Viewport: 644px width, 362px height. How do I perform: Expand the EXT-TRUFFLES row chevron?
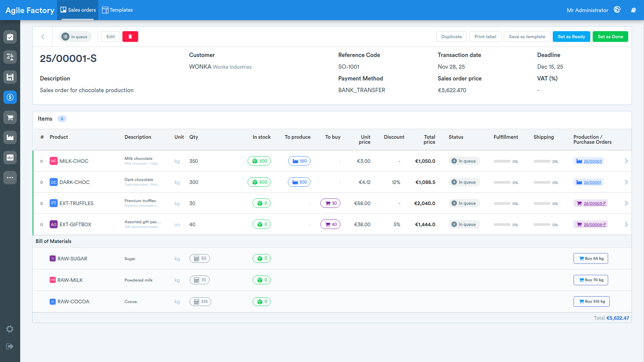(x=626, y=203)
